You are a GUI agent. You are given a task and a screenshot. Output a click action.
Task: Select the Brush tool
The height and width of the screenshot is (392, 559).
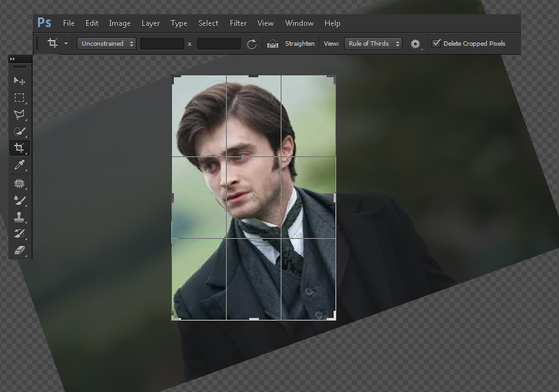(19, 200)
